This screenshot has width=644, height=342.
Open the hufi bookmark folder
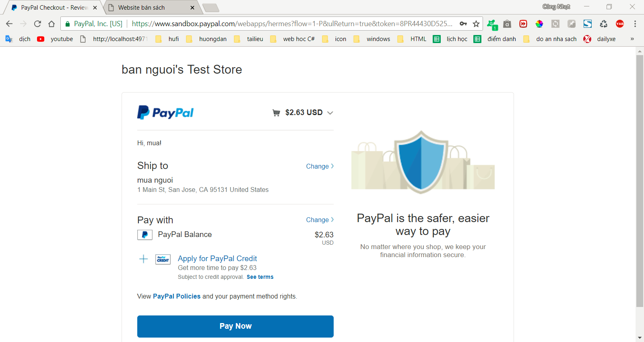pos(167,39)
